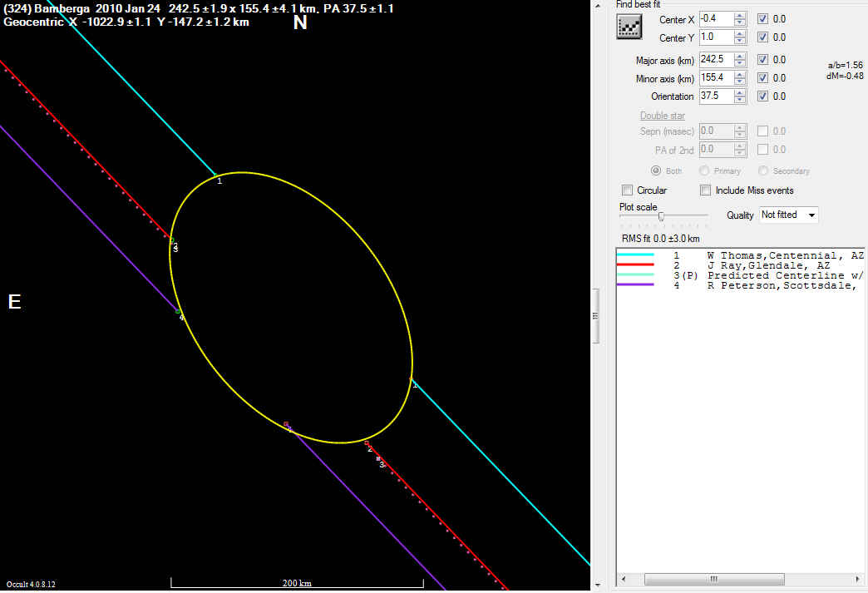
Task: Toggle the Major axis fit checkbox
Action: (x=763, y=60)
